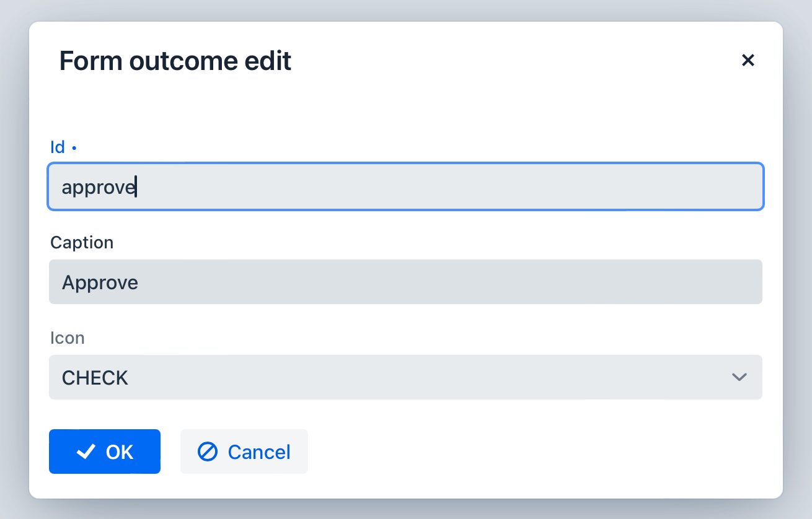Viewport: 812px width, 519px height.
Task: Click the circle-slash icon on Cancel button
Action: [207, 452]
